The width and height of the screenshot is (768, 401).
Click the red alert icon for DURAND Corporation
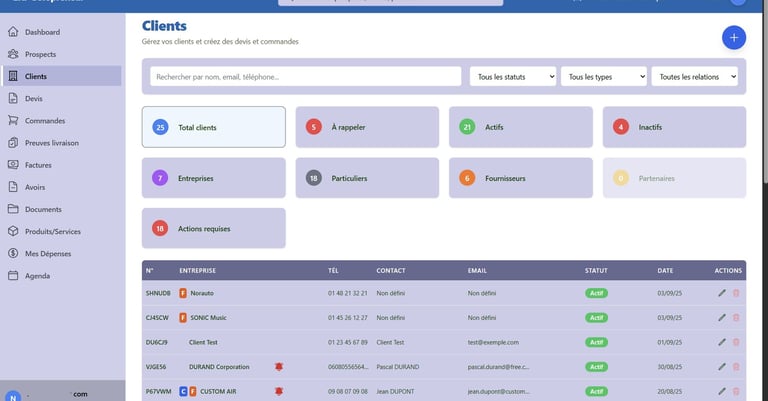[x=279, y=366]
